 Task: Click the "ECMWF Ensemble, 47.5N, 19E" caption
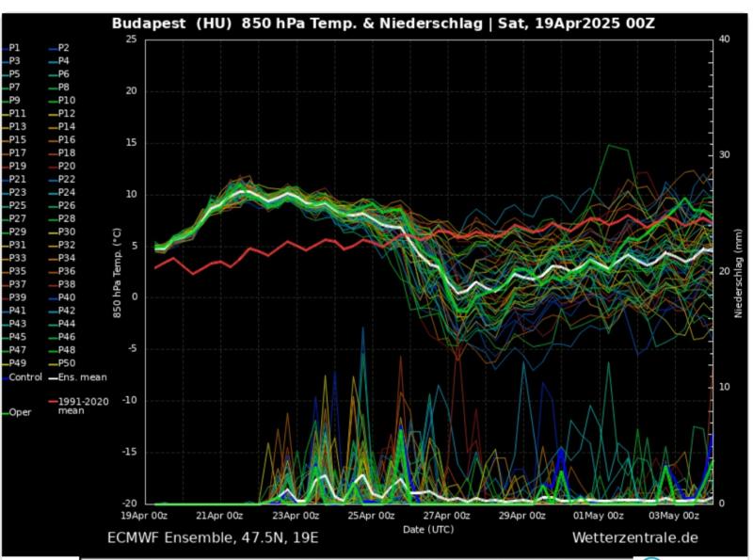pyautogui.click(x=213, y=537)
